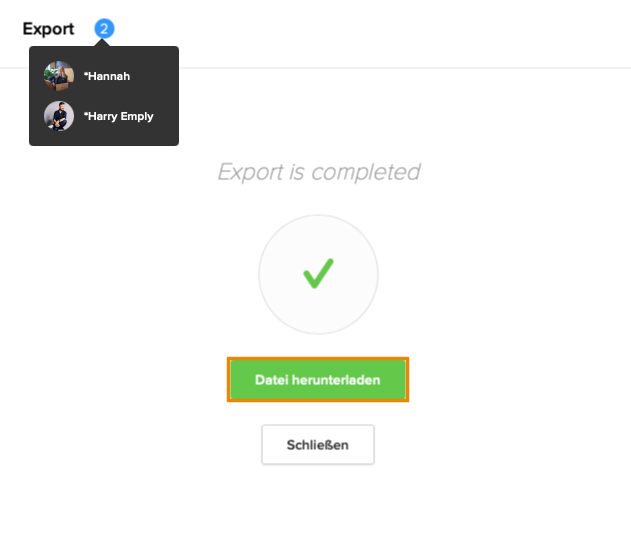Select Harry Emply's profile photo
The image size is (631, 534).
point(59,116)
